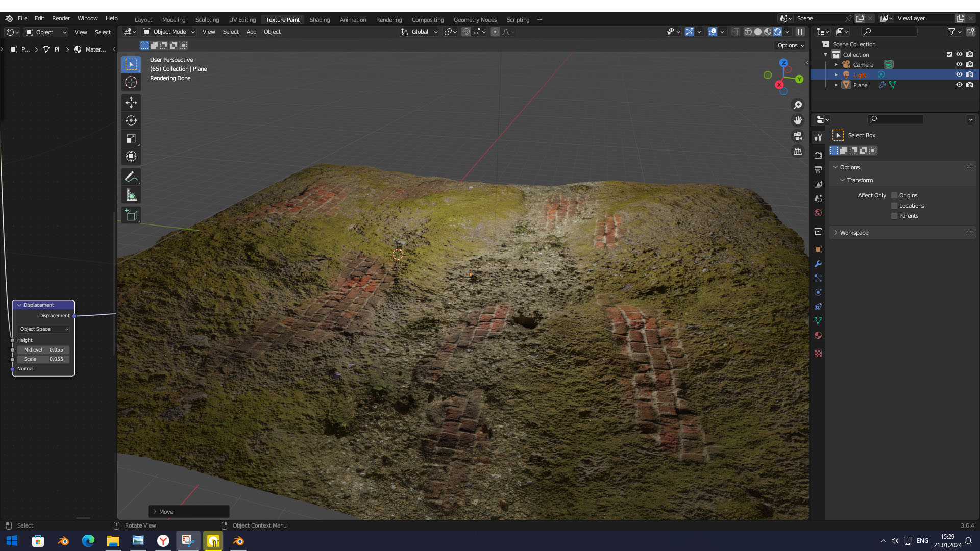Open the Scene properties tab

tap(818, 198)
